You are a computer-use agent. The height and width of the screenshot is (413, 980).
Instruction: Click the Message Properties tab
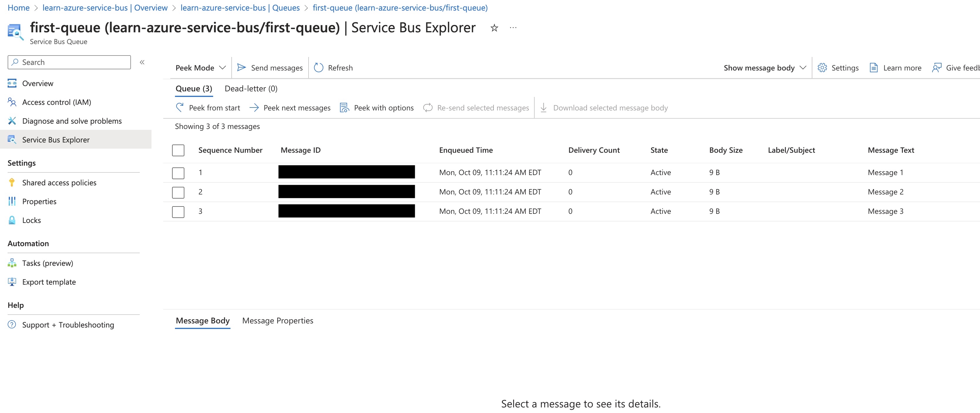(x=278, y=320)
